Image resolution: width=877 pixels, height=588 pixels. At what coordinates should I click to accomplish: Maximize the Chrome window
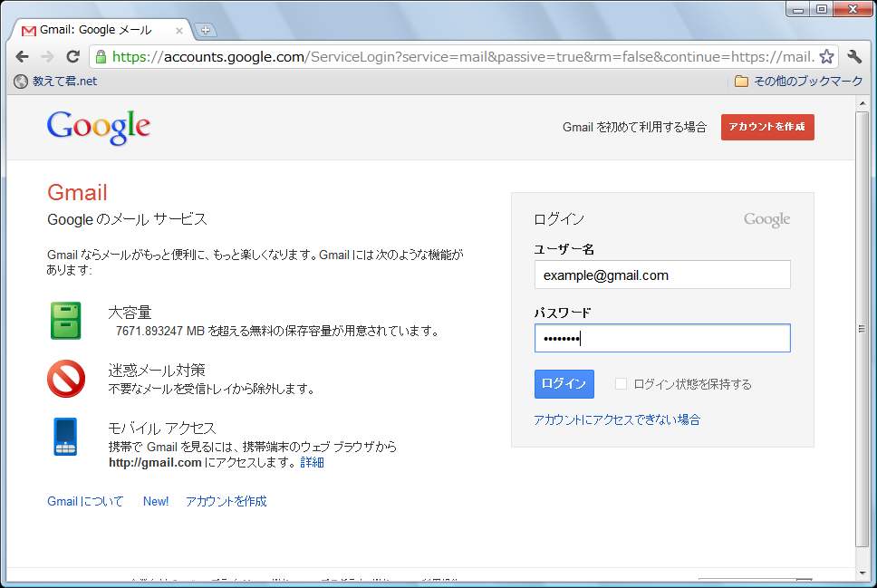tap(822, 9)
